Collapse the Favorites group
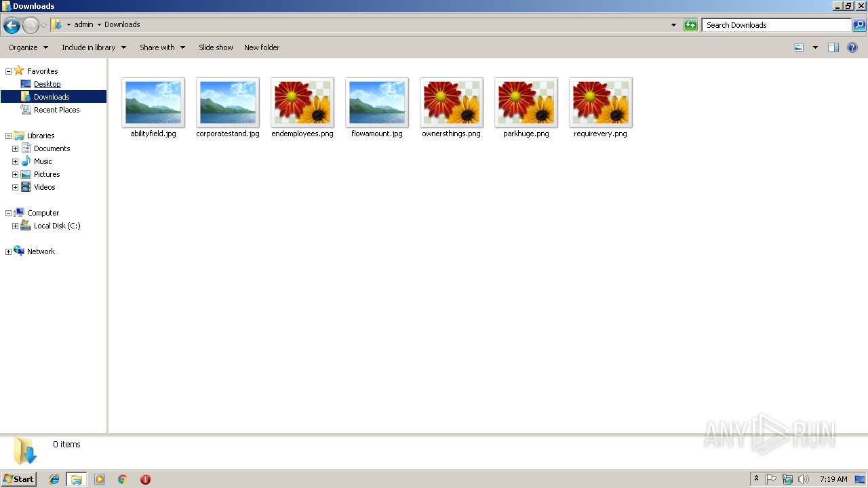Image resolution: width=868 pixels, height=488 pixels. coord(8,71)
